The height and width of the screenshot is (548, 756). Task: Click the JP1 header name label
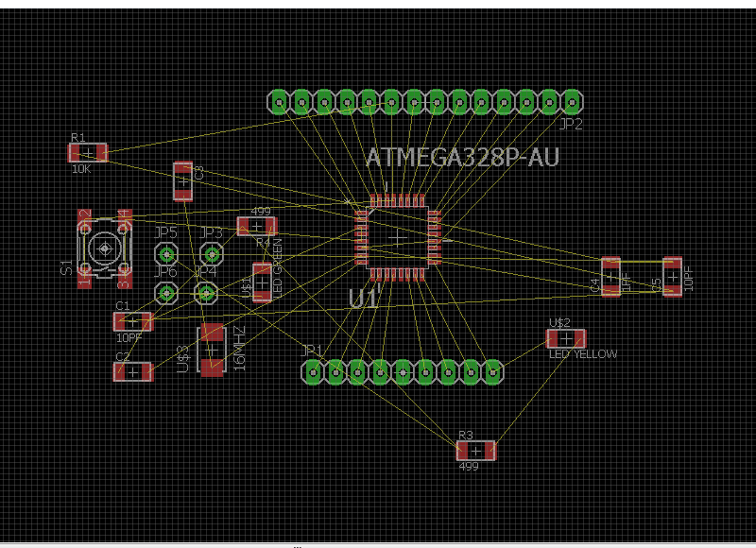311,350
